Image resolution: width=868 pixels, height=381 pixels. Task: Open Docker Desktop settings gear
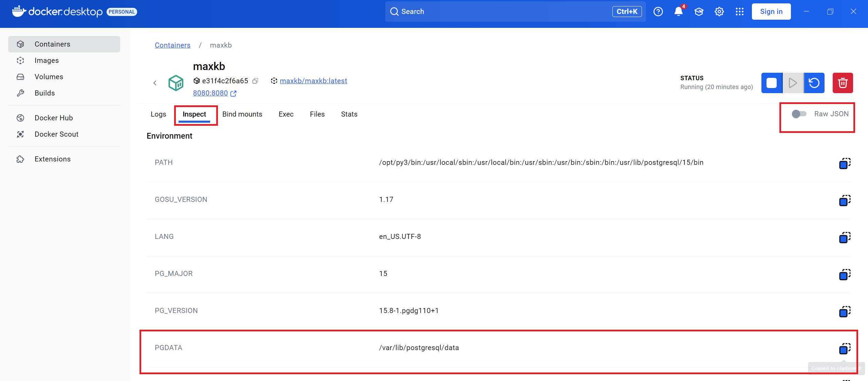719,12
